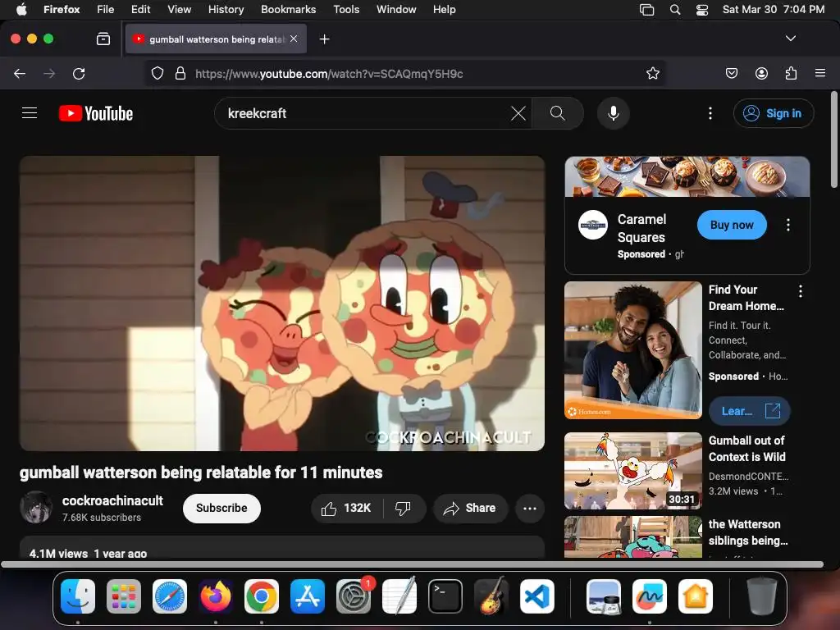Open the Help menu
The height and width of the screenshot is (630, 840).
tap(444, 10)
